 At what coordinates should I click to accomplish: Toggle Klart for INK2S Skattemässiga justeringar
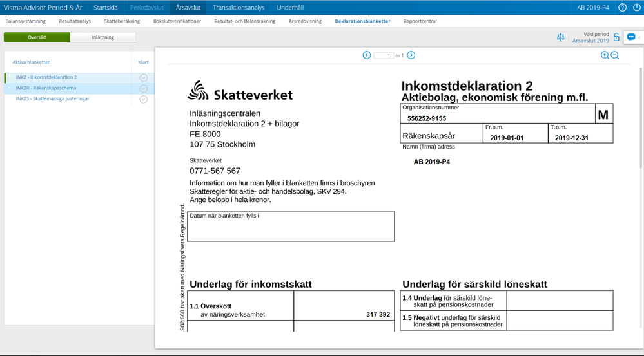point(144,100)
